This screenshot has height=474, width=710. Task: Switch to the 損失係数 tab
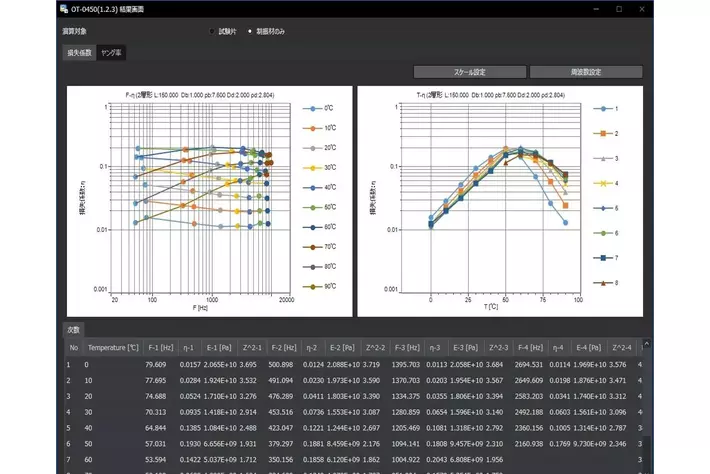click(78, 53)
